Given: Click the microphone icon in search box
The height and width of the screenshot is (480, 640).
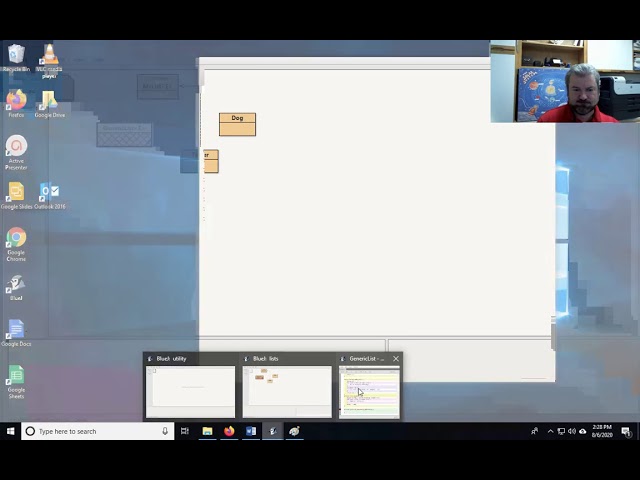Looking at the screenshot, I should click(165, 431).
